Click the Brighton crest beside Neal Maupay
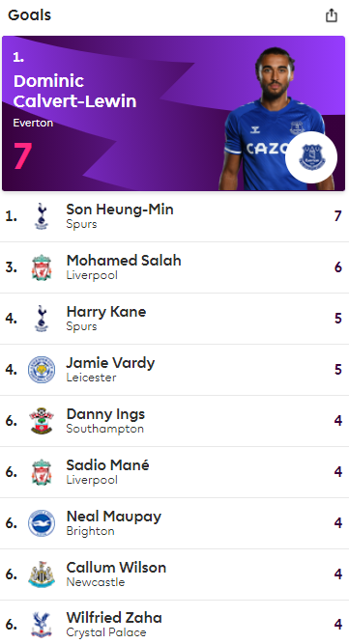The image size is (349, 644). click(x=42, y=523)
